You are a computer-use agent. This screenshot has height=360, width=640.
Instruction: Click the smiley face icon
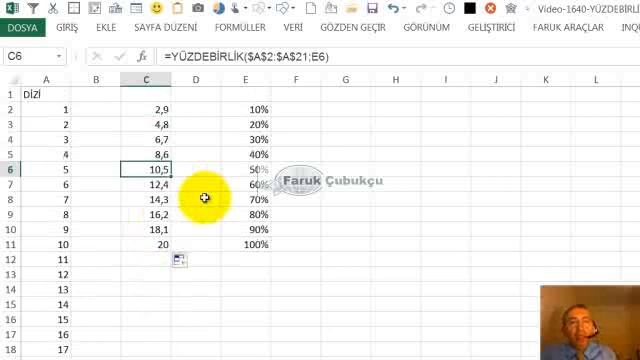click(156, 8)
